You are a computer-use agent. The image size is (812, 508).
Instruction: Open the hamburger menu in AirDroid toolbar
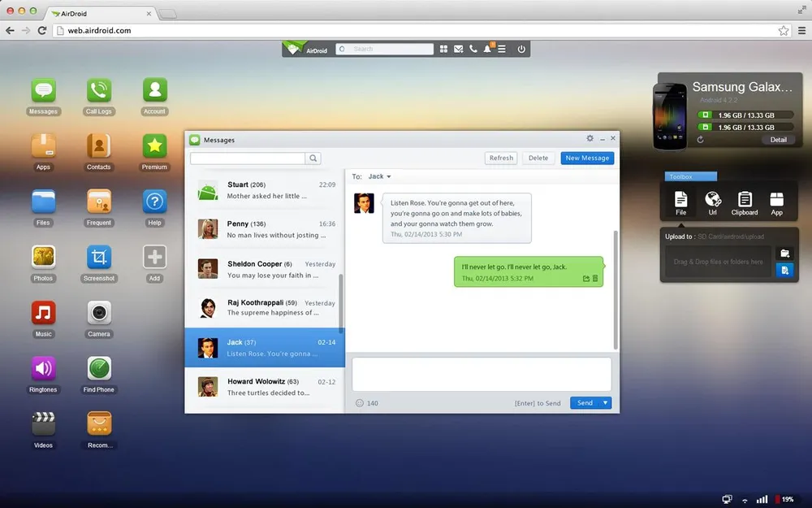pyautogui.click(x=502, y=49)
